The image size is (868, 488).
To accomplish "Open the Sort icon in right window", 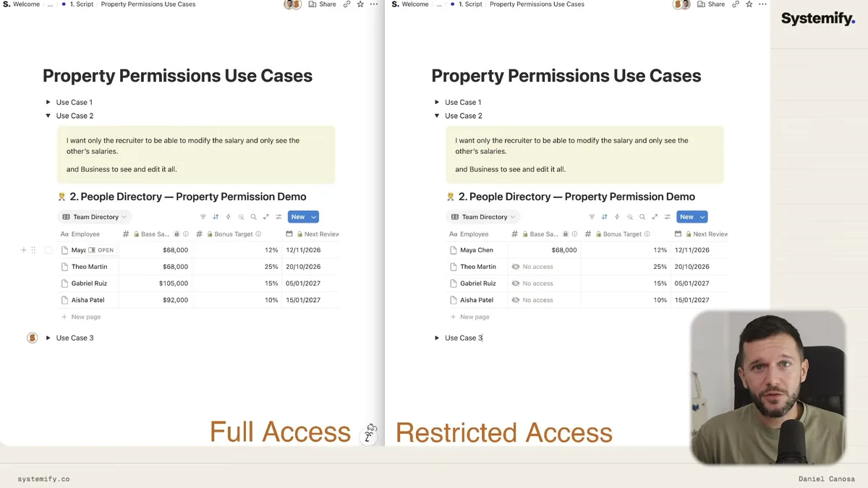I will point(605,217).
